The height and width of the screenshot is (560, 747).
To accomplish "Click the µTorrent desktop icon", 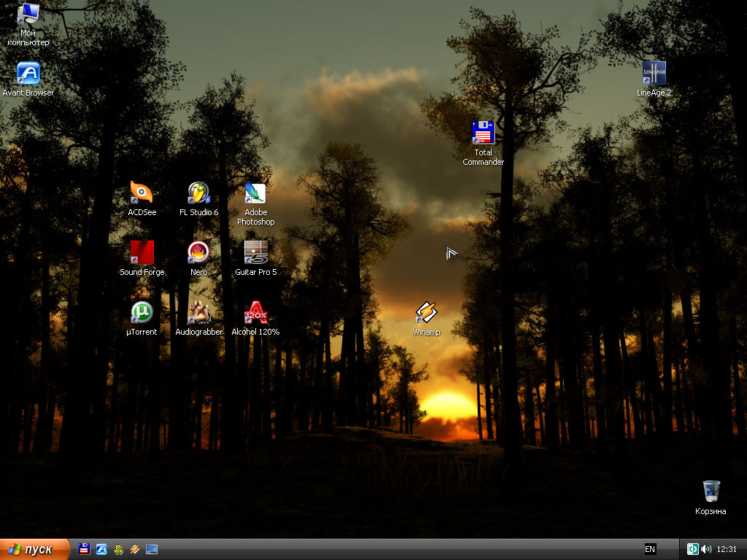I will coord(142,313).
